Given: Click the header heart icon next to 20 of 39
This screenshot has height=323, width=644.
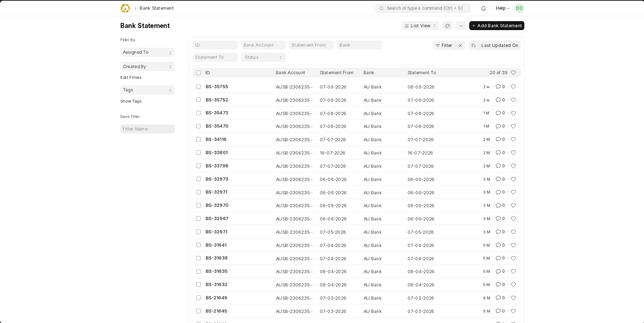Looking at the screenshot, I should pyautogui.click(x=513, y=73).
